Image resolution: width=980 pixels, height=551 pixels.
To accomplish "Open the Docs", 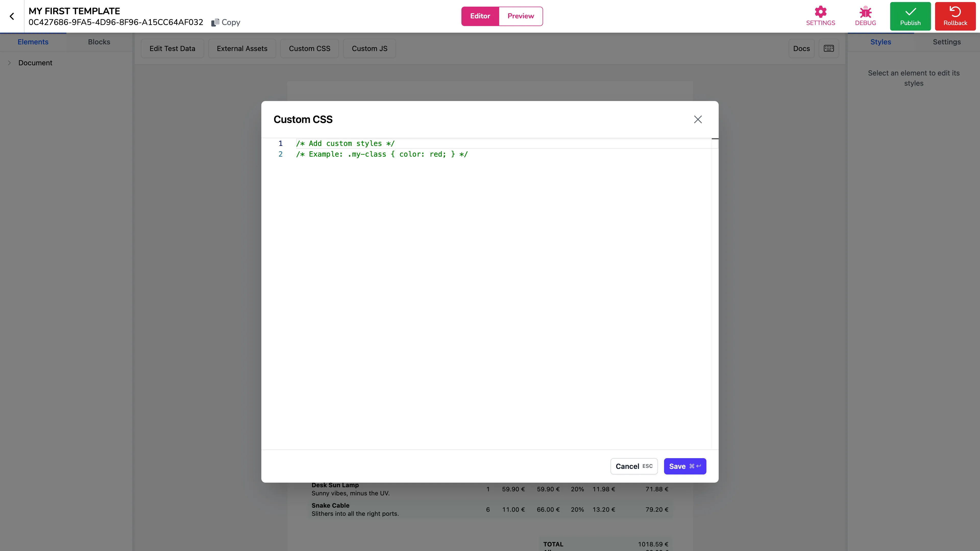I will coord(802,48).
